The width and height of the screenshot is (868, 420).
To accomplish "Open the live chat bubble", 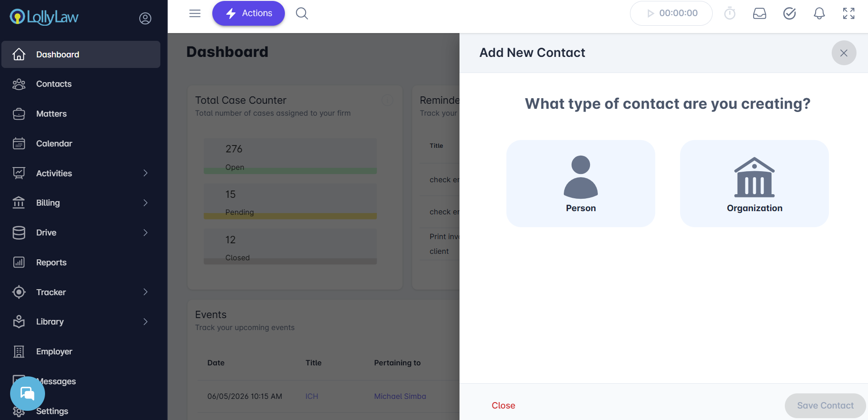I will pos(28,393).
